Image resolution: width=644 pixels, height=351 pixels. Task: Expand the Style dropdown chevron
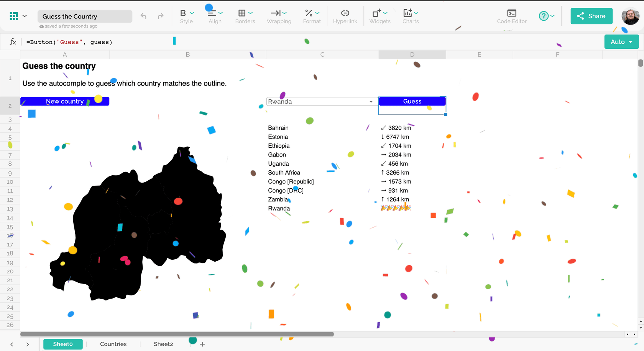coord(192,13)
